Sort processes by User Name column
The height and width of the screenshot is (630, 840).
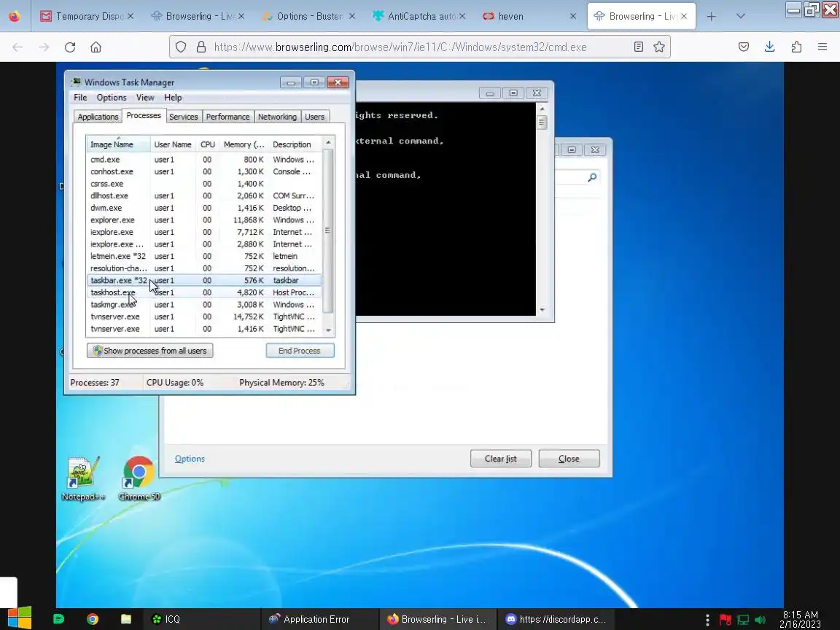click(173, 144)
